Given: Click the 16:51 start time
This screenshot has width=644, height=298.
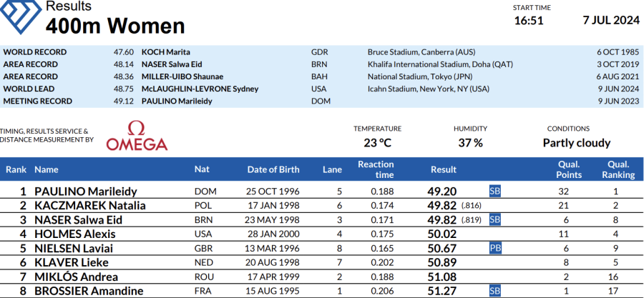Looking at the screenshot, I should tap(529, 20).
